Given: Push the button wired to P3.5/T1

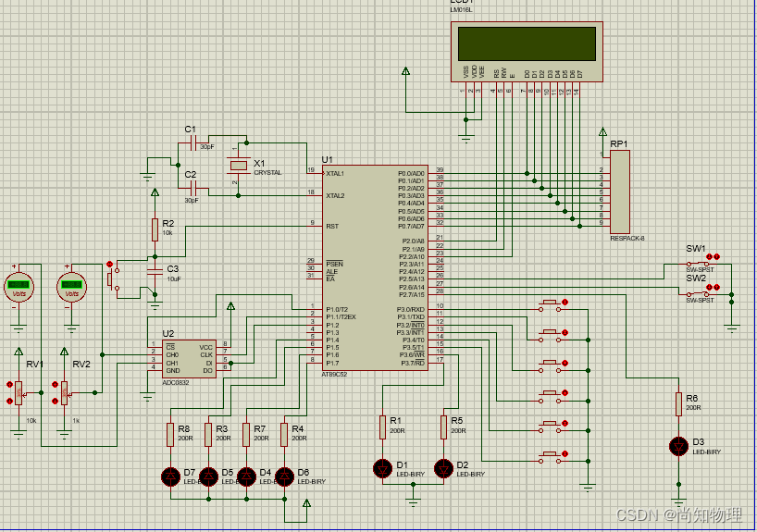Looking at the screenshot, I should [550, 457].
